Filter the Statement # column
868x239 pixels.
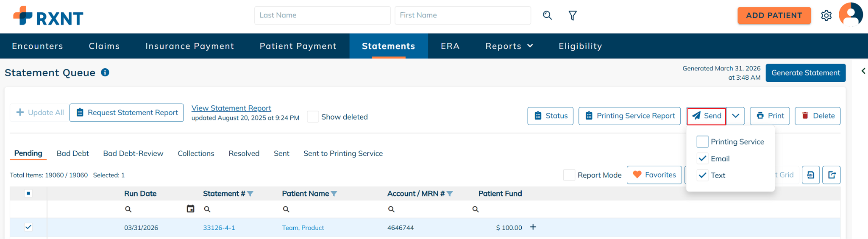coord(250,194)
